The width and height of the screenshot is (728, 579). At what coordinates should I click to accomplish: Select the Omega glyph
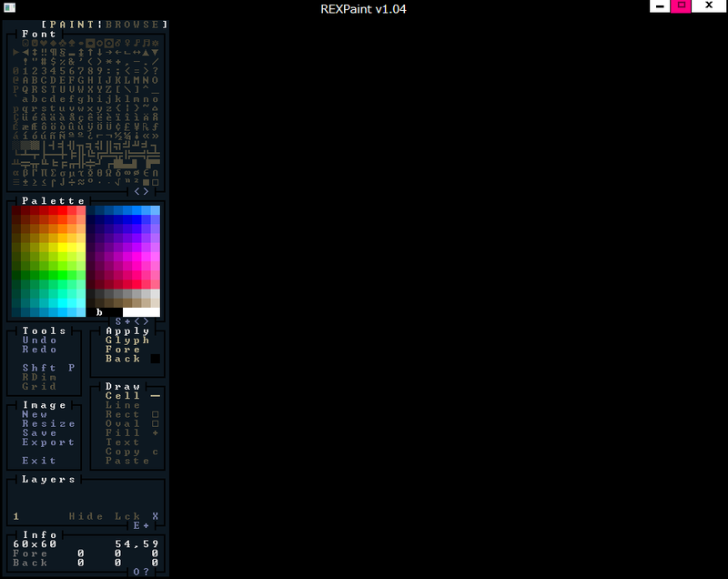[x=108, y=173]
